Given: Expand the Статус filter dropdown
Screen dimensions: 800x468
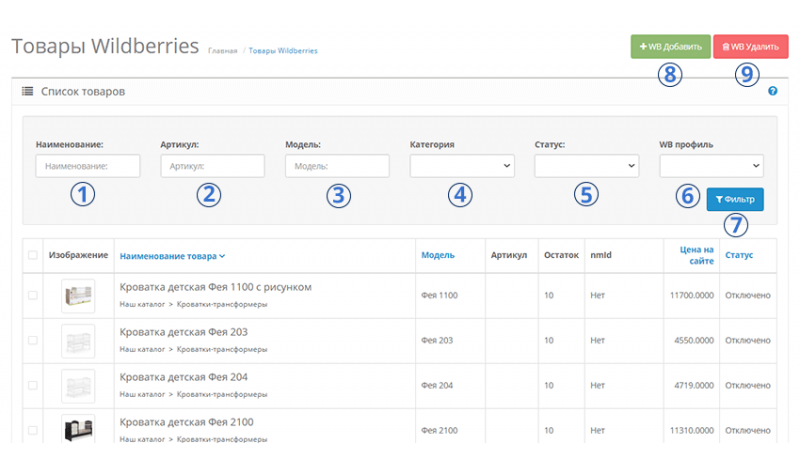Looking at the screenshot, I should tap(587, 166).
